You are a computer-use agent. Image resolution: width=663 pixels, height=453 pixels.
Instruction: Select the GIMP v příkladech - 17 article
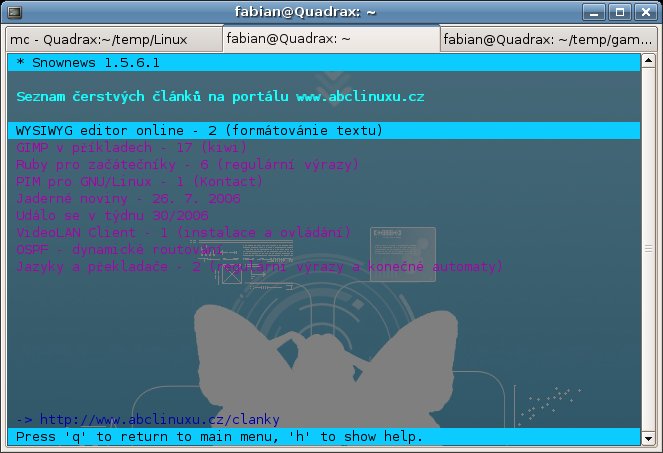point(131,148)
